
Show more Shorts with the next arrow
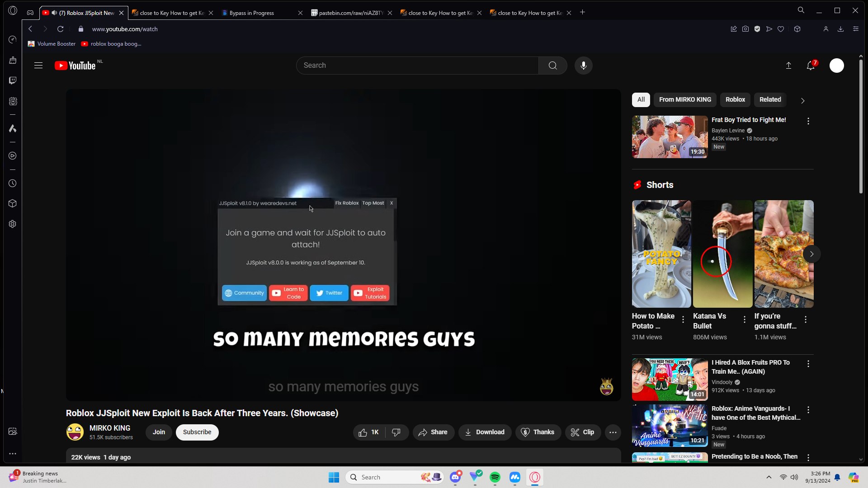[x=812, y=254]
